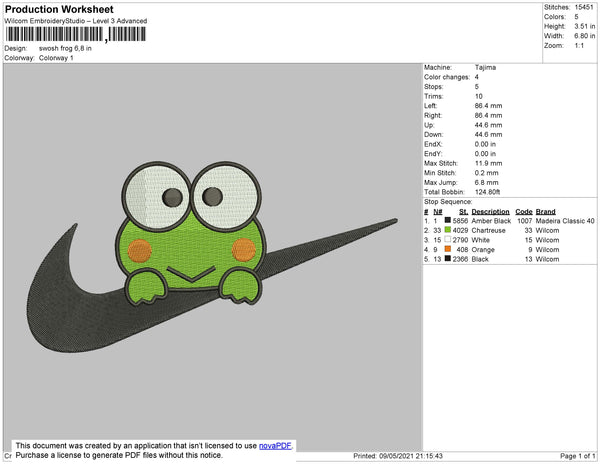Click the Production Worksheet title
The image size is (600, 464).
[59, 10]
